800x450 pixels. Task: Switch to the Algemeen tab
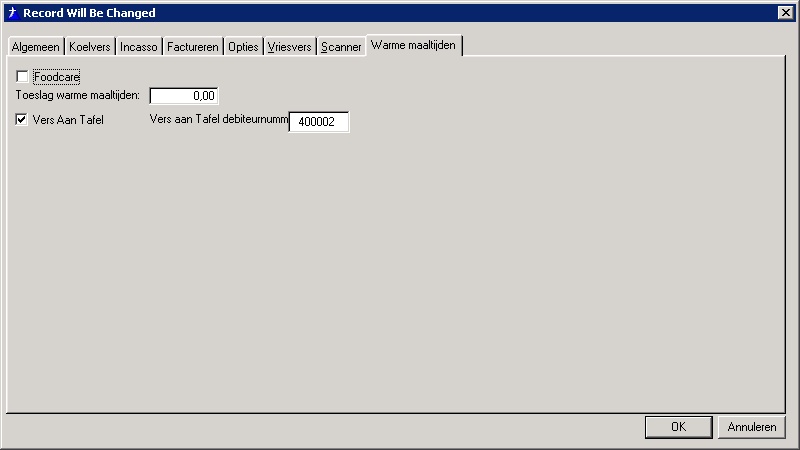36,47
